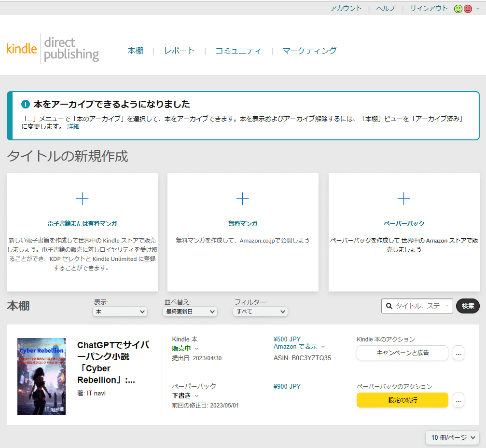Click the 電子書籍または有料マンガ title link
This screenshot has width=486, height=448.
click(82, 224)
